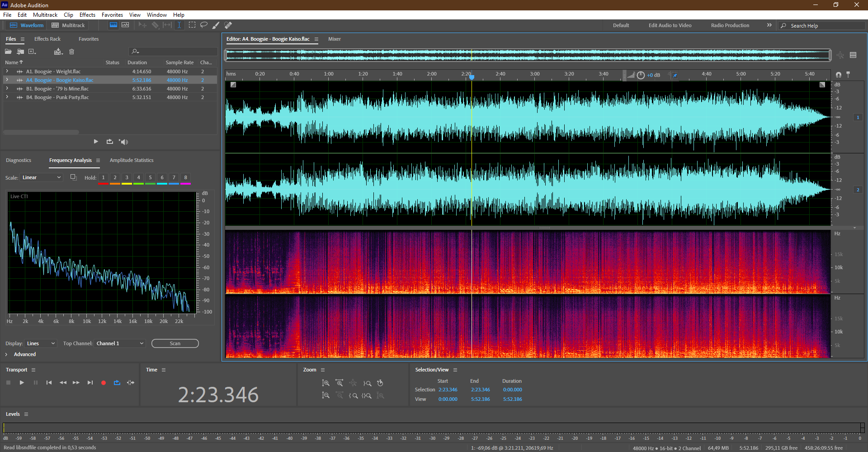Toggle channel 2 enable button

point(858,190)
